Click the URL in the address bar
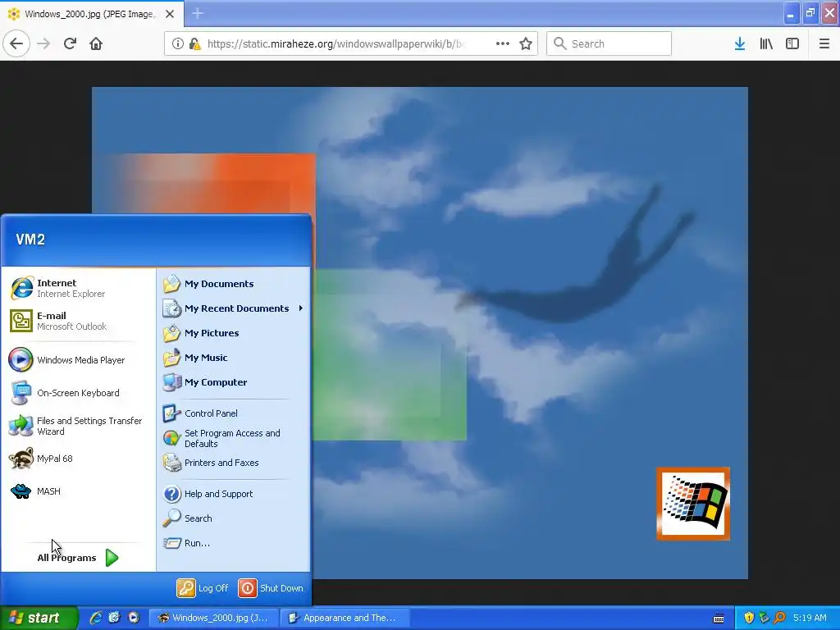The width and height of the screenshot is (840, 630). 335,43
